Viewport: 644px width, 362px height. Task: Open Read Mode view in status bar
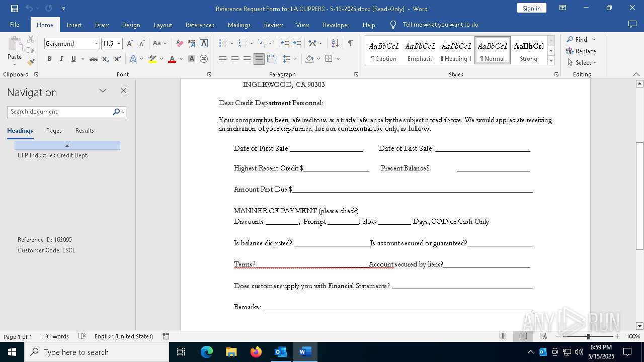click(x=503, y=336)
